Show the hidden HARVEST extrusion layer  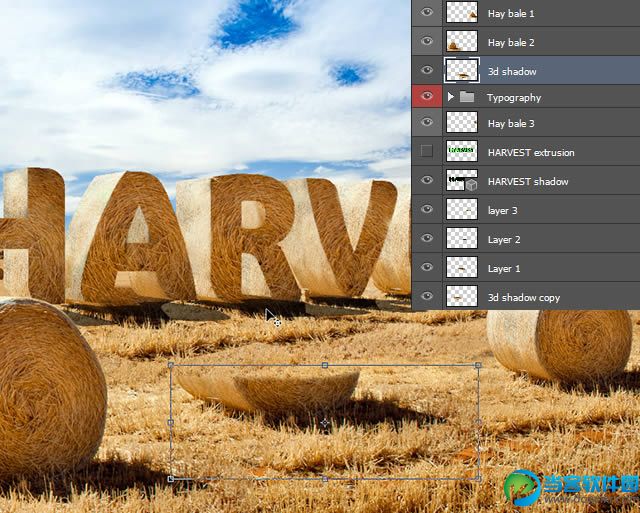pos(427,151)
